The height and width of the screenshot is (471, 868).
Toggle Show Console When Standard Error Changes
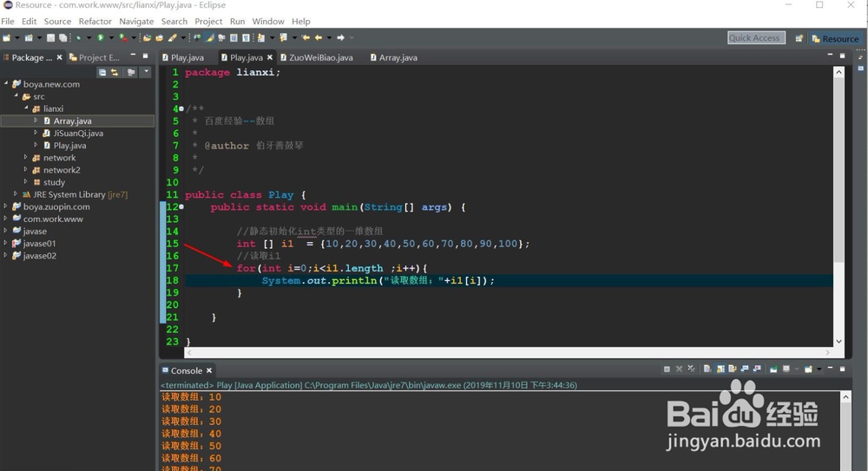point(757,369)
